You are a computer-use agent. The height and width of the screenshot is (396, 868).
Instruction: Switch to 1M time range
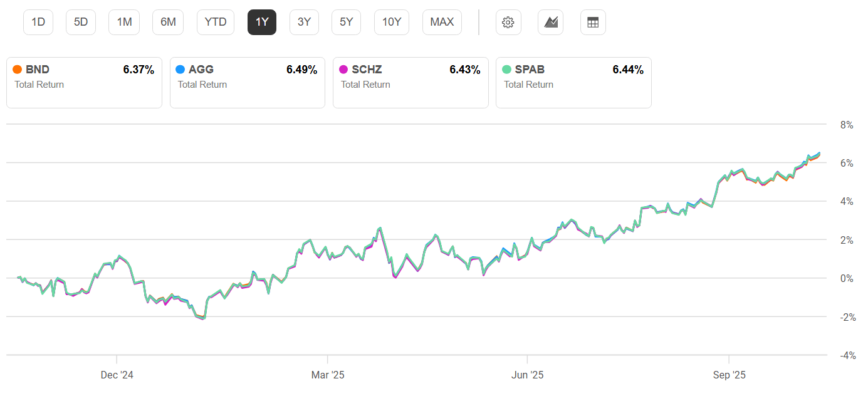(x=124, y=23)
